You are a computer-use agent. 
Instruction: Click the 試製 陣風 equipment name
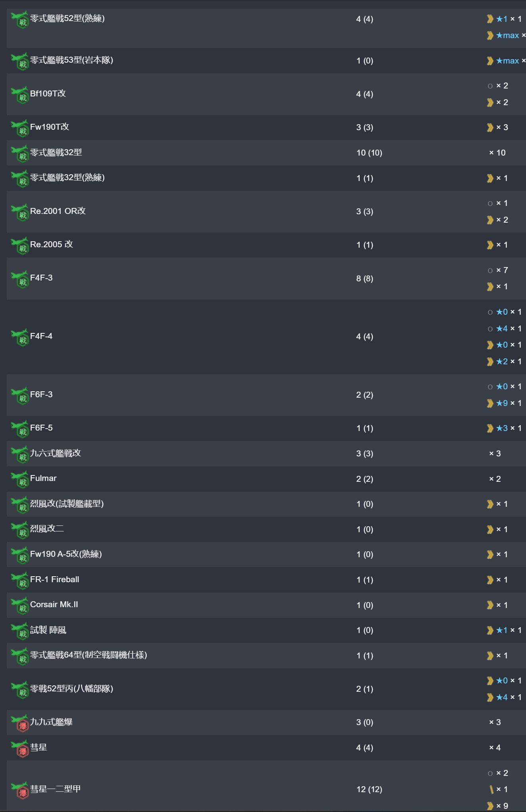point(48,630)
